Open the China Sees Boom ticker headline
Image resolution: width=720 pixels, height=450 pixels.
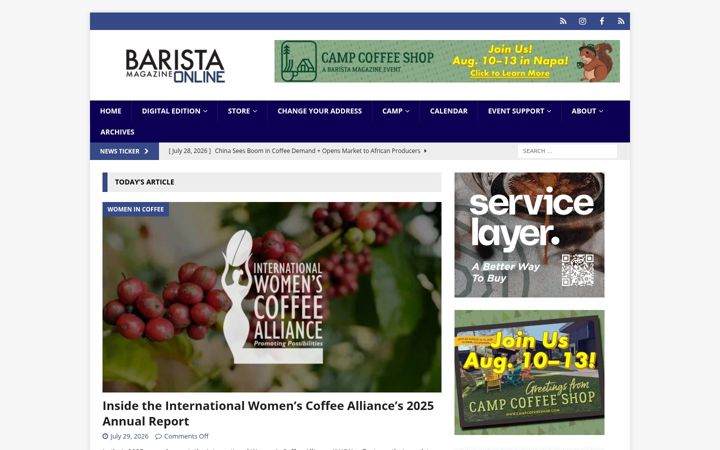(x=317, y=151)
